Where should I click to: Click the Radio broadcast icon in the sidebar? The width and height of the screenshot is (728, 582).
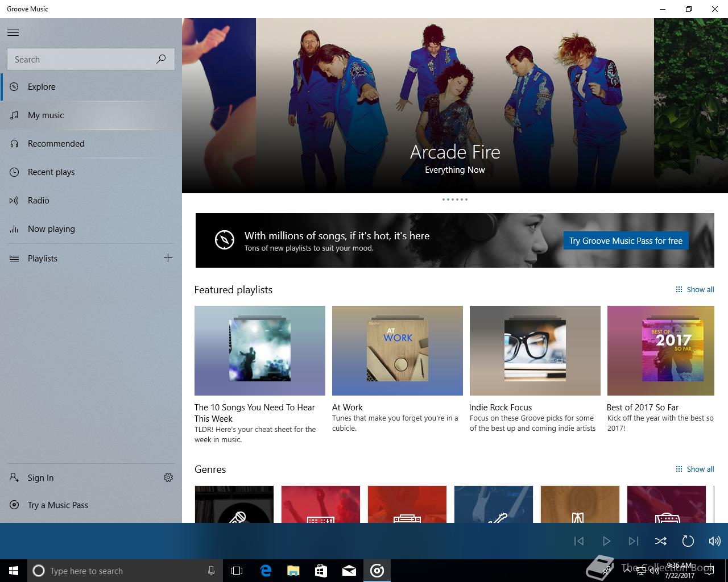[14, 201]
